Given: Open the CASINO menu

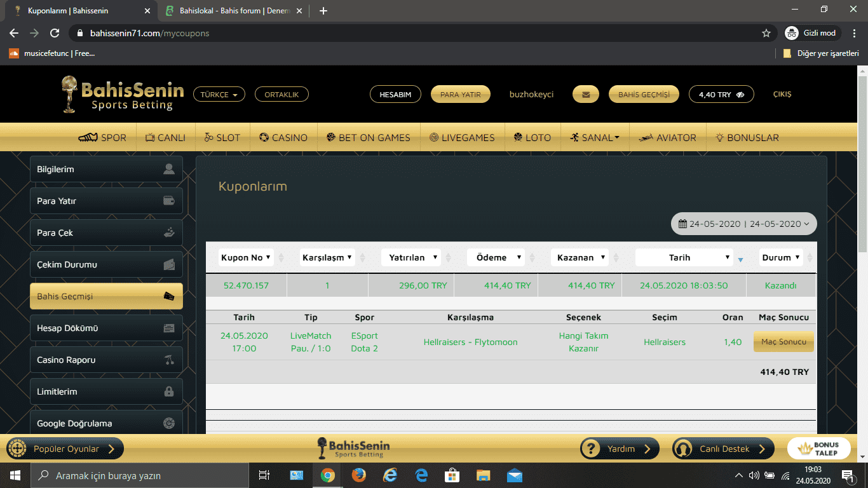Looking at the screenshot, I should (x=283, y=137).
